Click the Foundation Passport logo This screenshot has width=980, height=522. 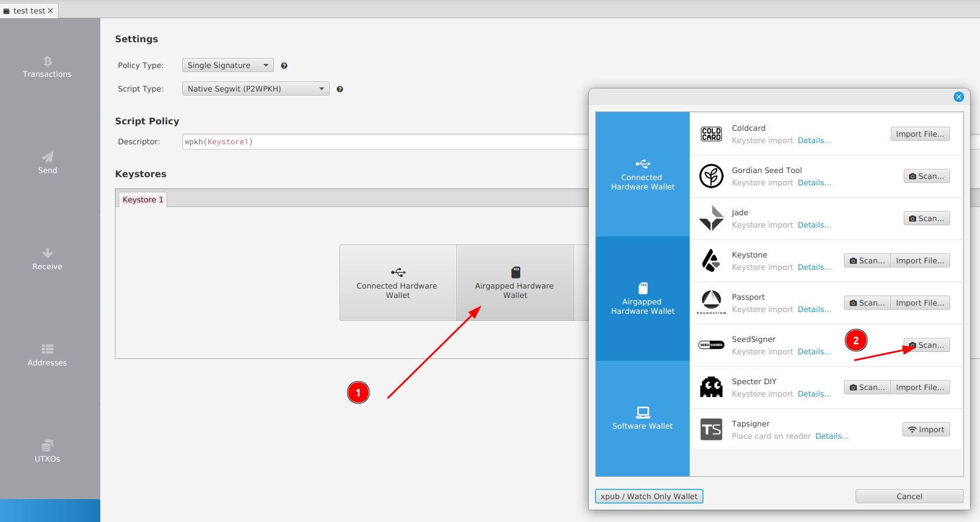pos(711,302)
